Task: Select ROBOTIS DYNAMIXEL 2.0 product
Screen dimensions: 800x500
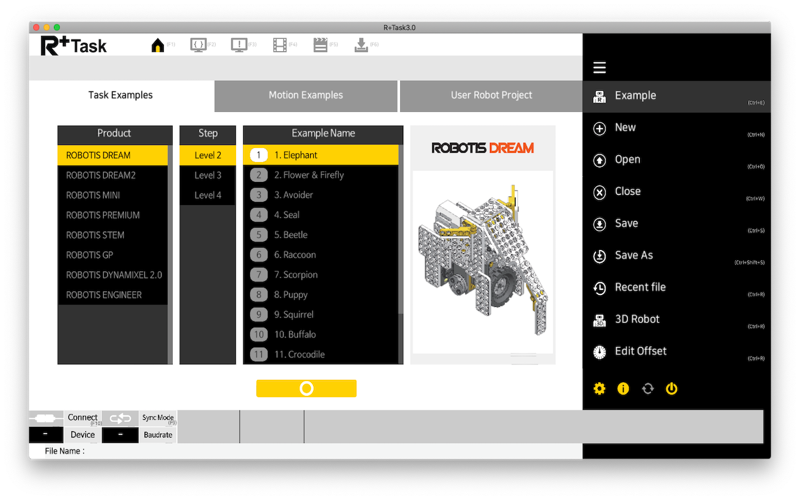Action: pyautogui.click(x=112, y=274)
